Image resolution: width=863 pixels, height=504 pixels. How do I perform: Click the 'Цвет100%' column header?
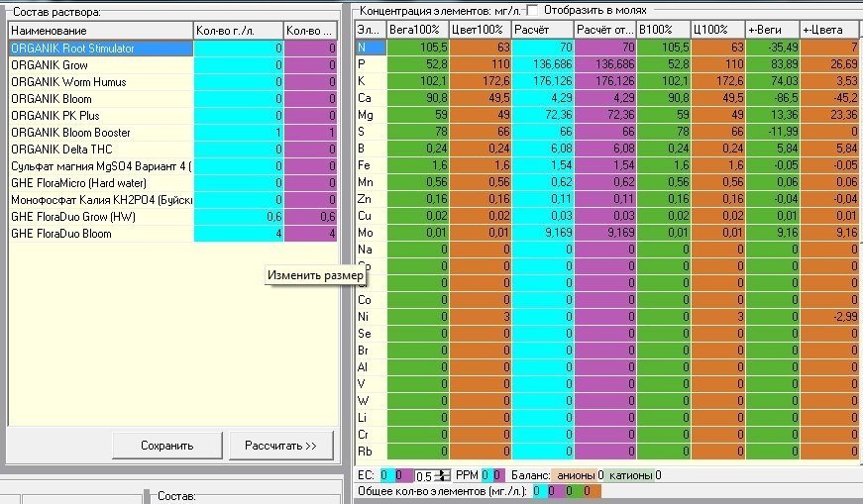481,30
